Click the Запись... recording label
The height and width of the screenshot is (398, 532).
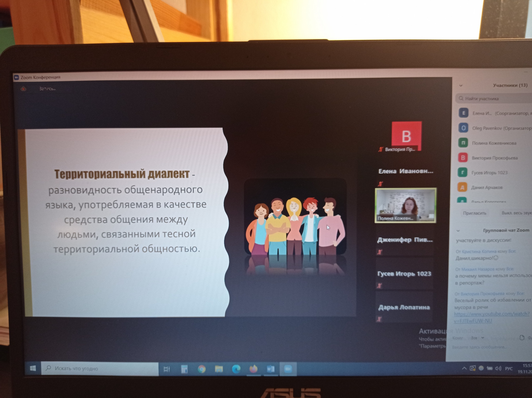[x=47, y=89]
